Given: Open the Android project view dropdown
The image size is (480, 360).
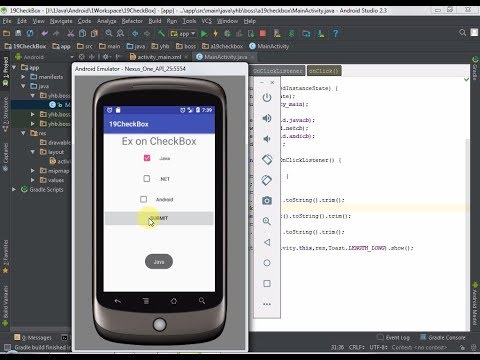Looking at the screenshot, I should click(44, 57).
